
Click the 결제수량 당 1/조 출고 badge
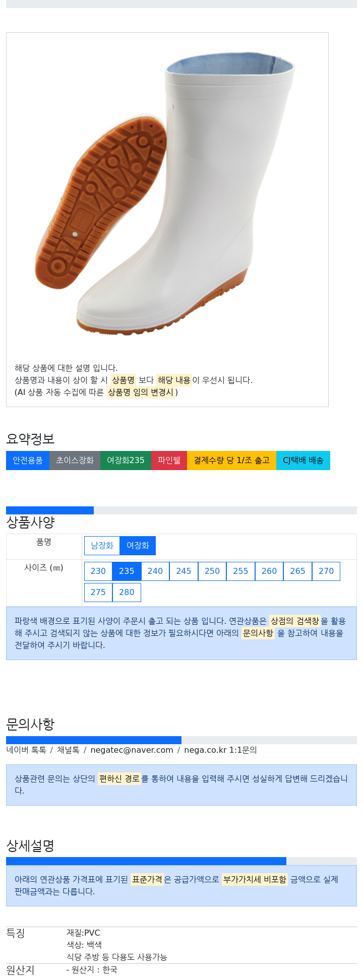[x=231, y=461]
